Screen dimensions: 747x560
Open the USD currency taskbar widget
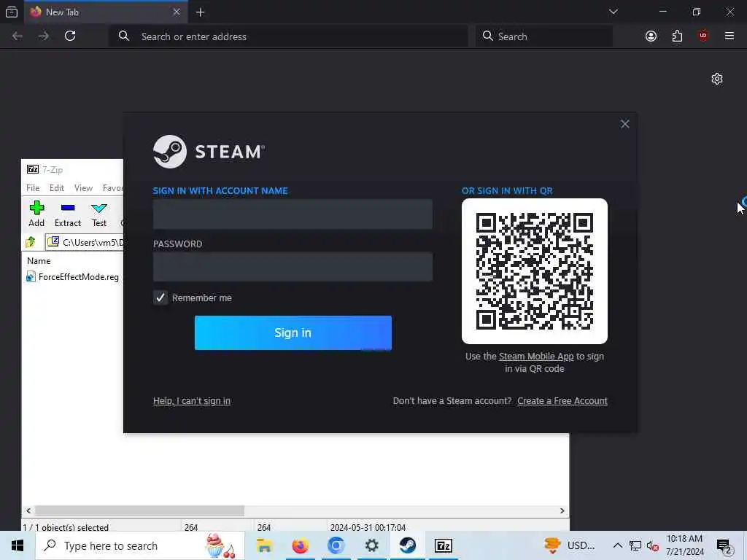pos(570,545)
